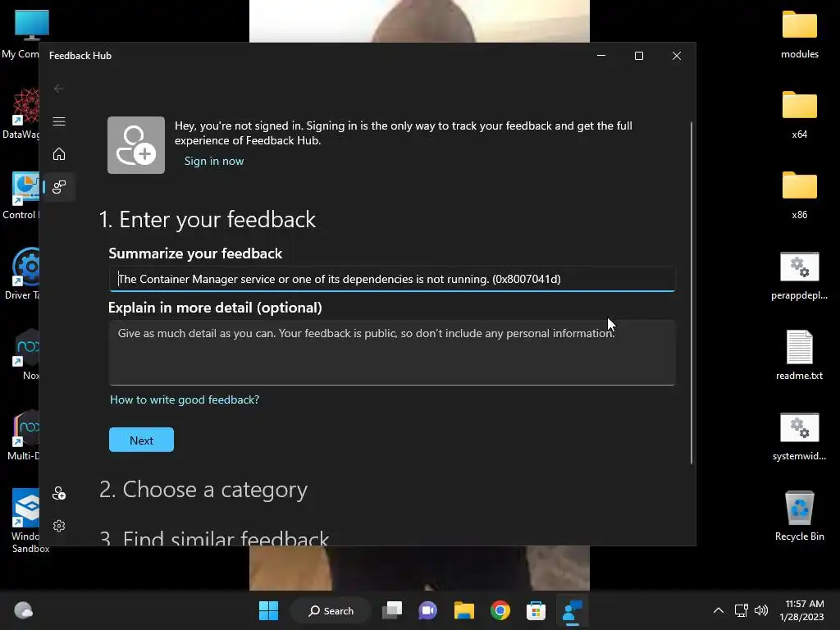
Task: Click the taskbar Search box
Action: point(331,610)
